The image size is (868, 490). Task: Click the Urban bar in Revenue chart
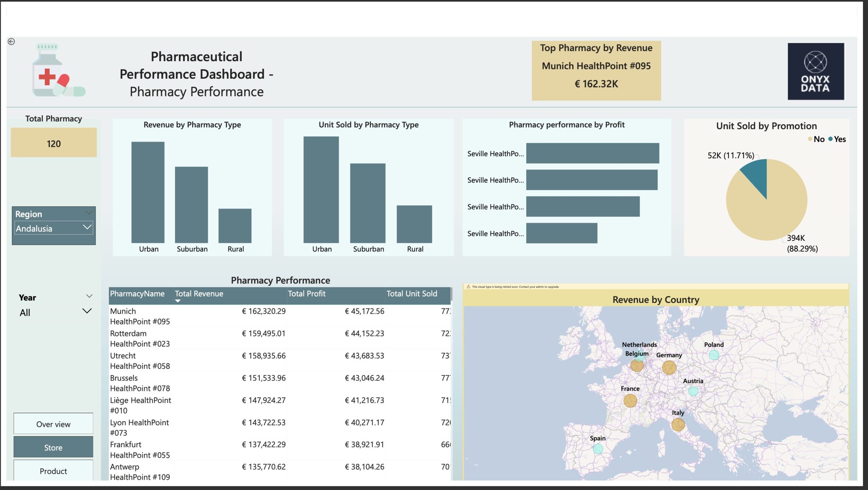pos(148,192)
